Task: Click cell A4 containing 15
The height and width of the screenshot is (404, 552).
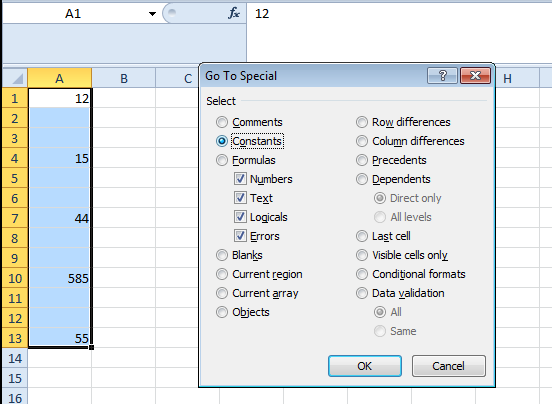Action: [59, 158]
